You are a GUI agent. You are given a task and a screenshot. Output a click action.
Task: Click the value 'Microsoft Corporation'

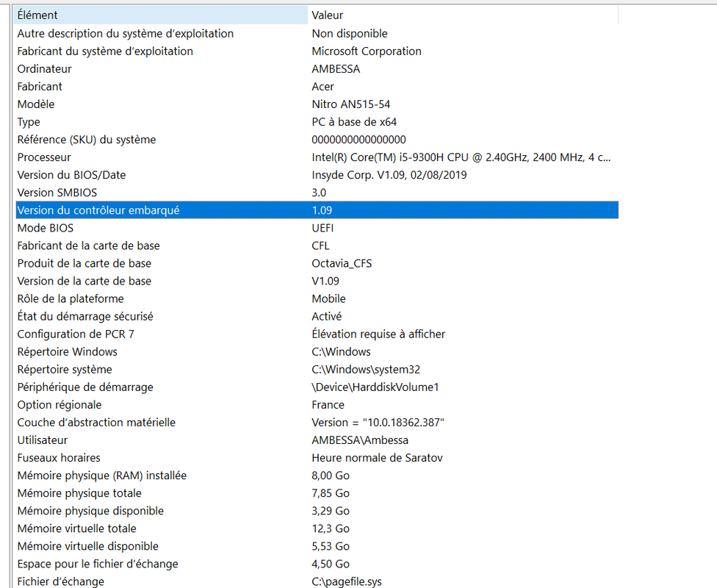(367, 51)
